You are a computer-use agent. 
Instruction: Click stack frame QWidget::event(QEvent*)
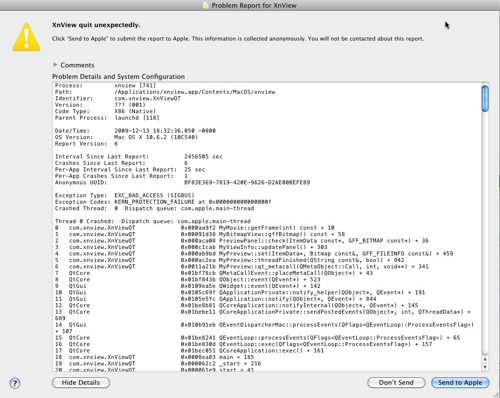point(188,286)
